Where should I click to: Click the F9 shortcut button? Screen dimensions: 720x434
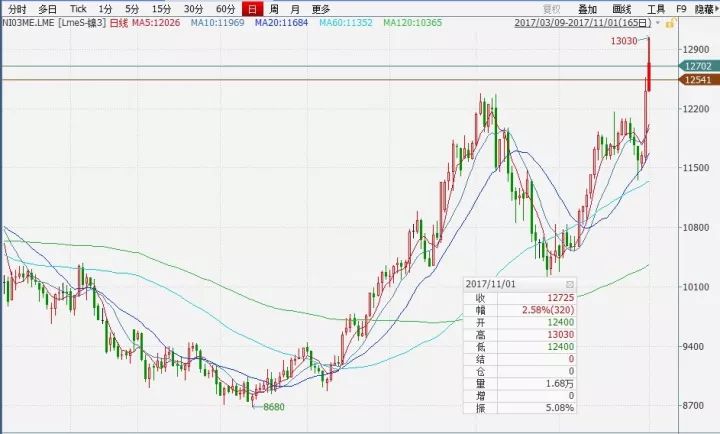click(681, 8)
